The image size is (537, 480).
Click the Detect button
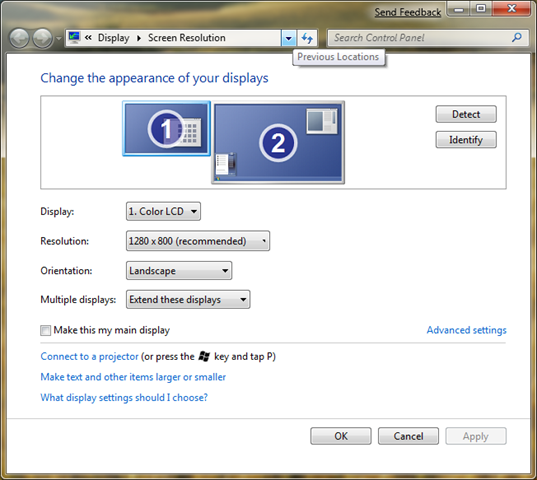pos(466,114)
